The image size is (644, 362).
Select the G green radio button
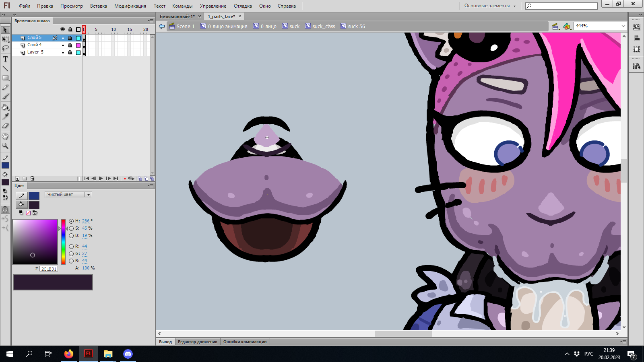[71, 254]
